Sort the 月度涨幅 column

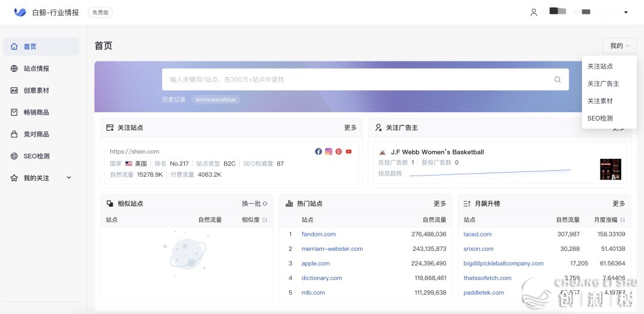click(622, 220)
